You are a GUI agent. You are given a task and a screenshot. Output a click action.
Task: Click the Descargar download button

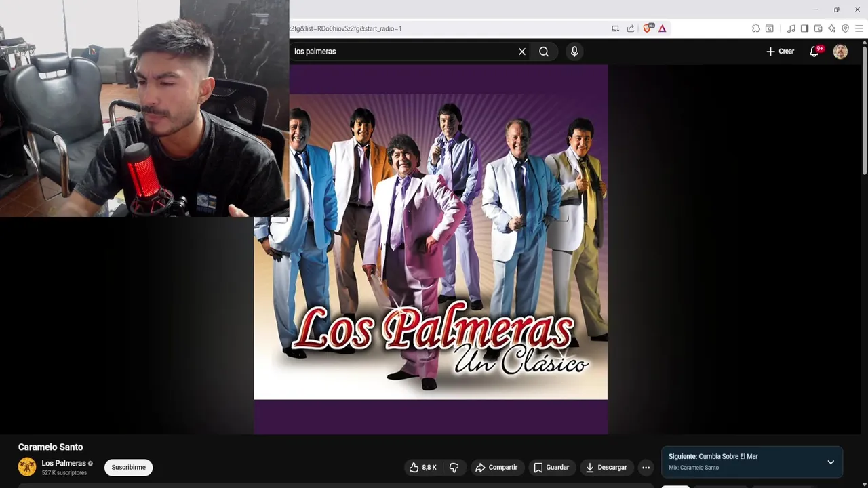(606, 468)
